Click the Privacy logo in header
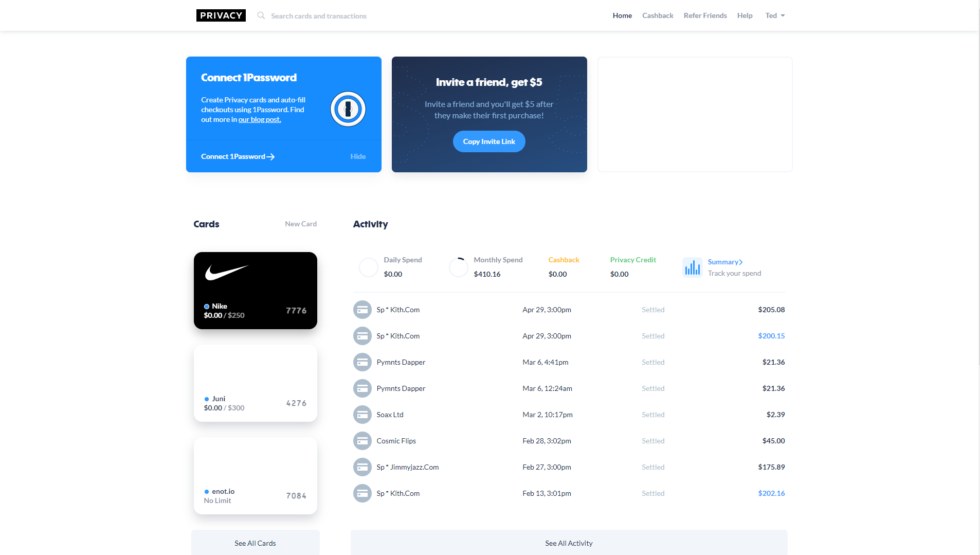 [x=221, y=15]
